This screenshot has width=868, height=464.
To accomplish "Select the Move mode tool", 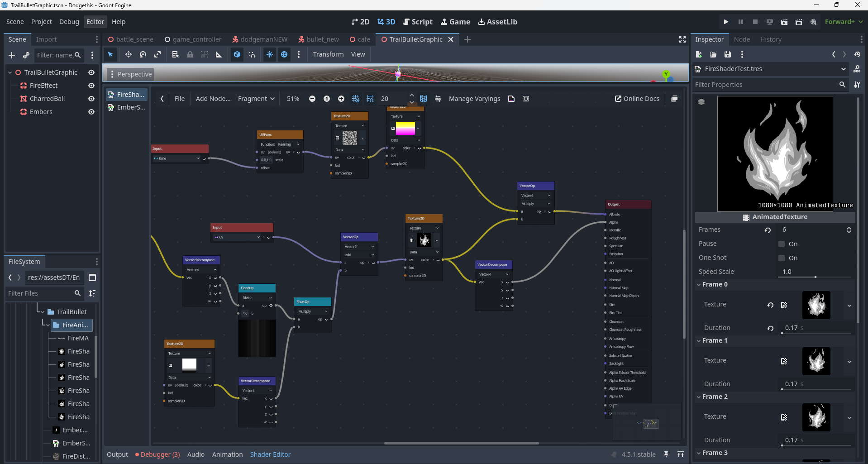I will click(x=129, y=54).
